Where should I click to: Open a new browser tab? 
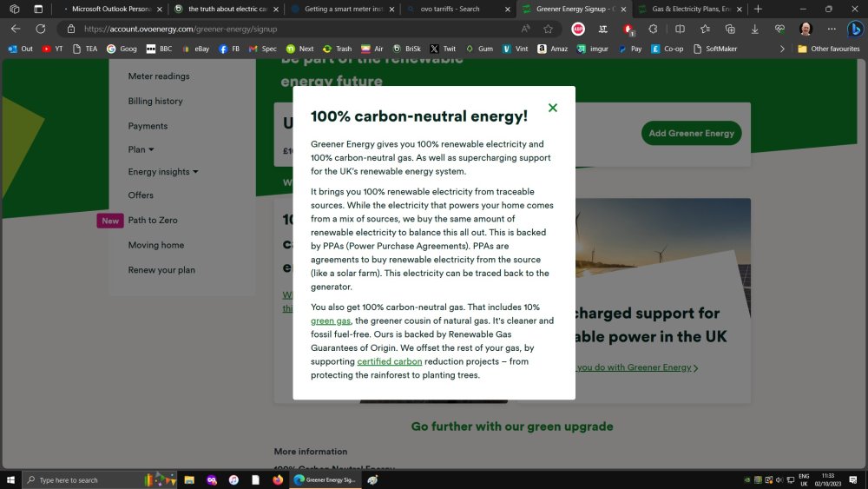click(x=758, y=9)
